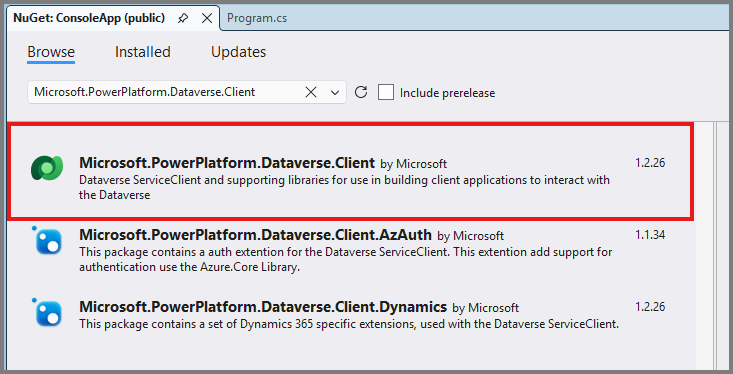Click the Dataverse.Client.AzAuth package icon
The width and height of the screenshot is (733, 374).
48,241
